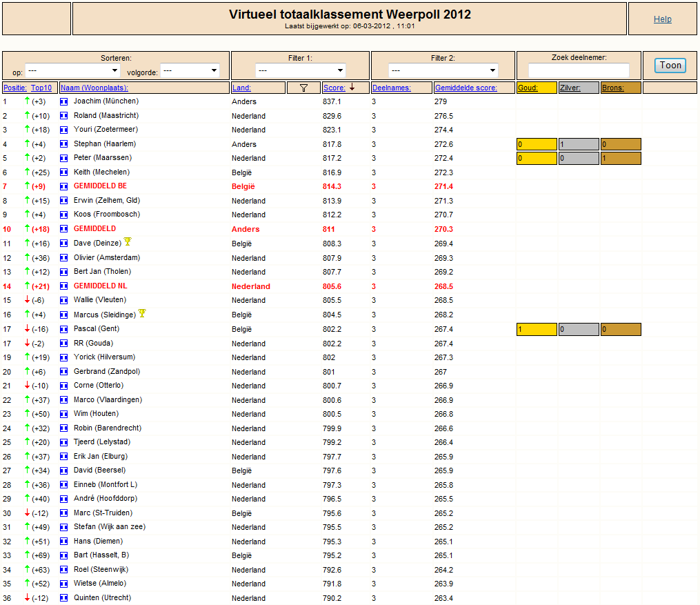
Task: Click the Toon button
Action: coord(670,66)
